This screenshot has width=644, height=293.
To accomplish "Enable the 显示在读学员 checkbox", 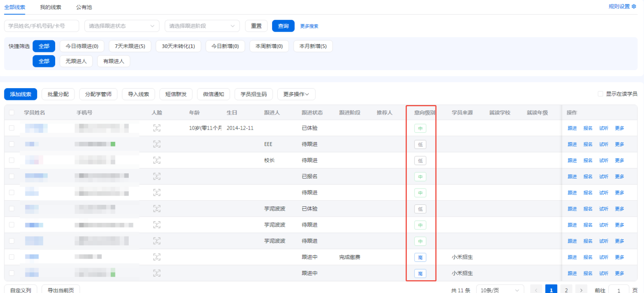I will coord(600,94).
